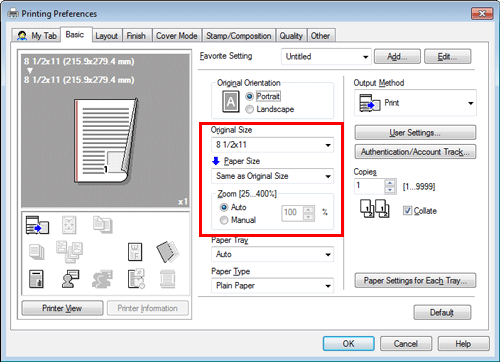Close the Printing Preferences dialog

click(482, 14)
